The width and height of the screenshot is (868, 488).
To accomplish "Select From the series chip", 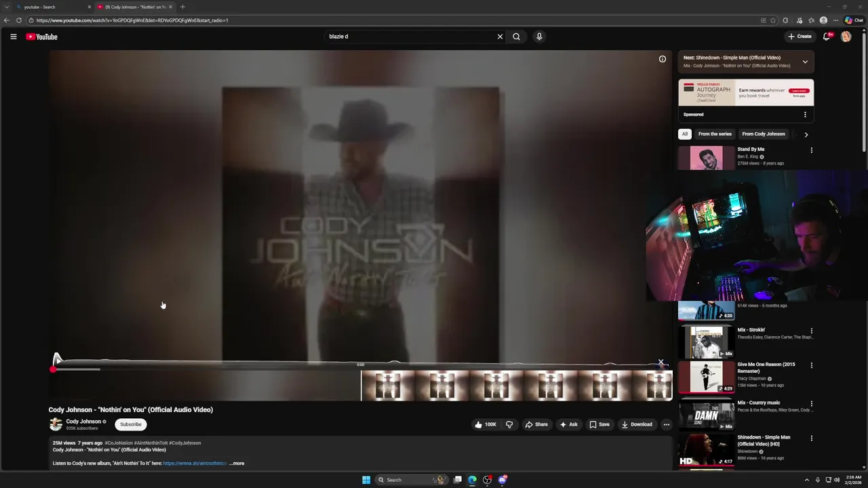I will pyautogui.click(x=715, y=134).
